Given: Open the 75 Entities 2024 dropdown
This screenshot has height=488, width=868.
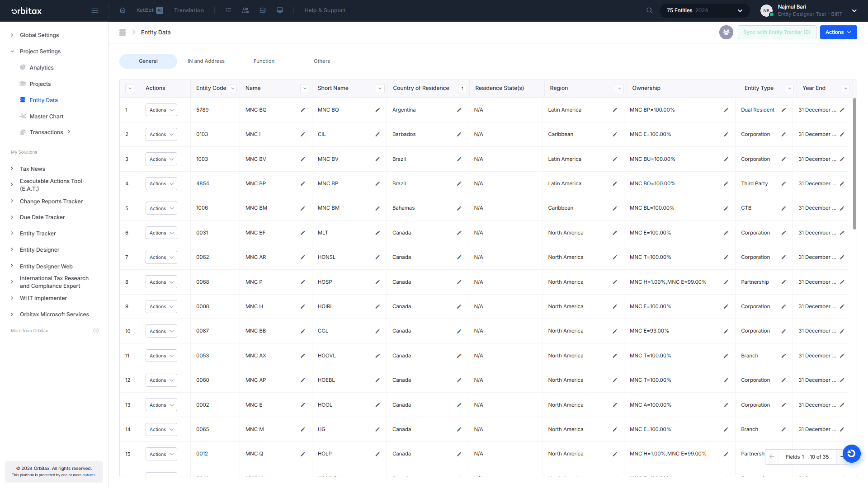Looking at the screenshot, I should click(x=704, y=10).
